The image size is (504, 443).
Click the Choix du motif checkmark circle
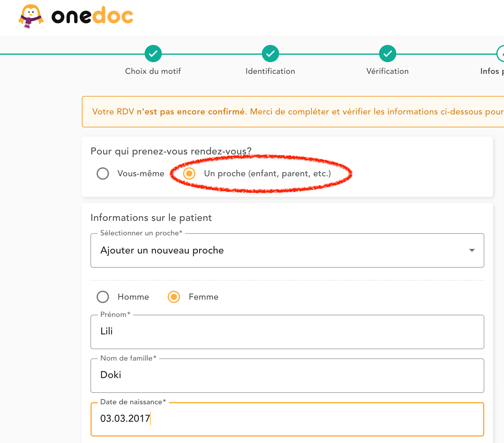click(x=153, y=54)
